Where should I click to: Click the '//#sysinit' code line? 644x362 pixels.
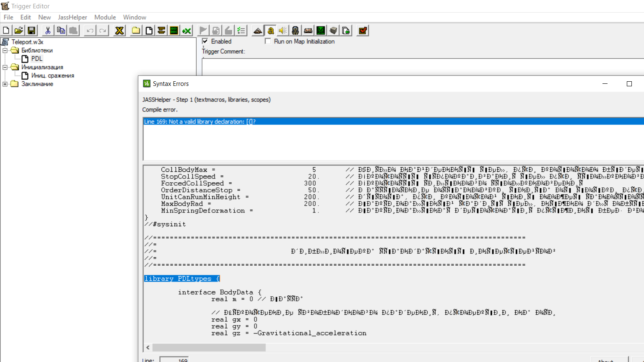coord(165,224)
